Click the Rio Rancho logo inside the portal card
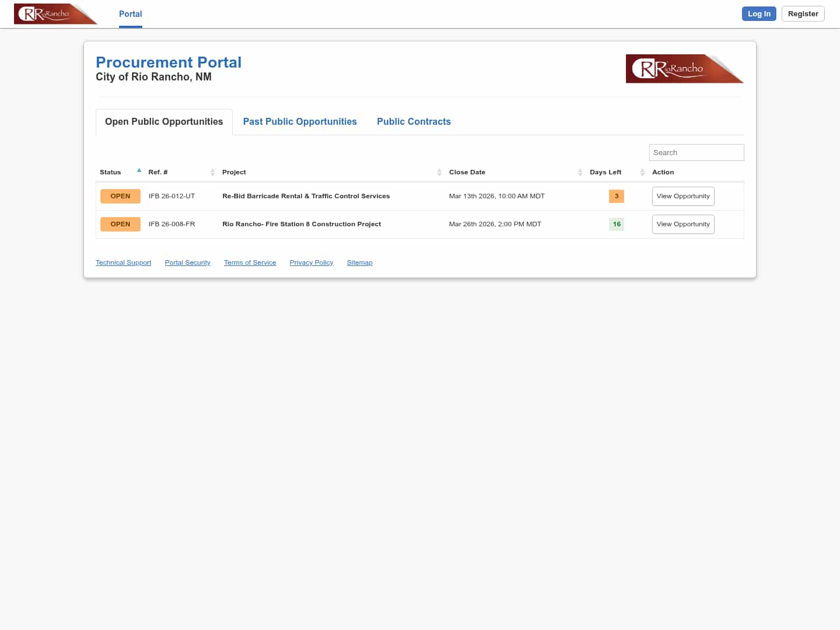This screenshot has width=840, height=630. click(x=684, y=68)
